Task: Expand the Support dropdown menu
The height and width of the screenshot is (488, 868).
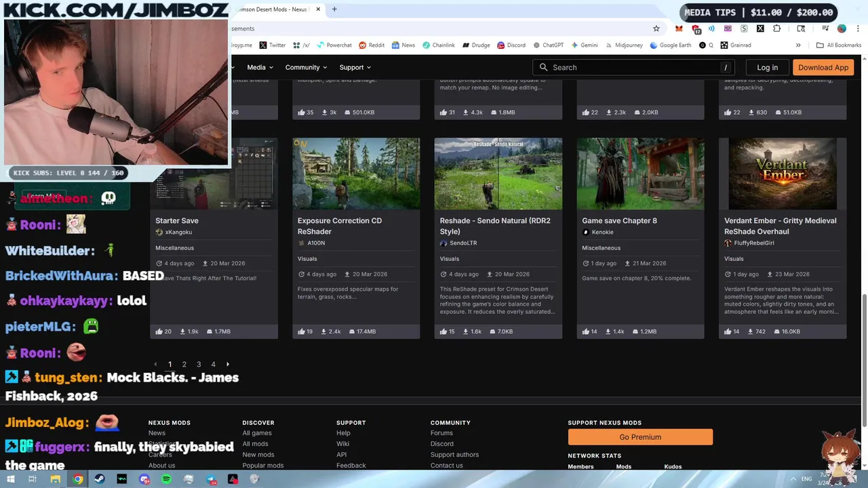Action: [x=355, y=67]
